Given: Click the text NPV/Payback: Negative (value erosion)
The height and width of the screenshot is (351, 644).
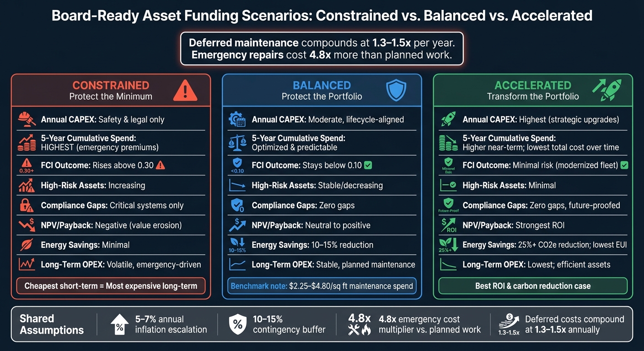Looking at the screenshot, I should point(111,225).
